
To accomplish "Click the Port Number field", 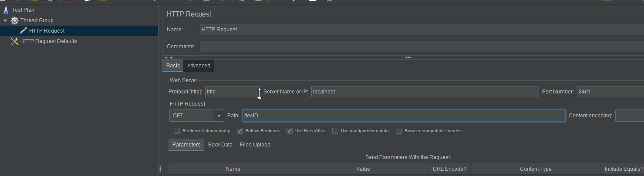I will pyautogui.click(x=610, y=92).
